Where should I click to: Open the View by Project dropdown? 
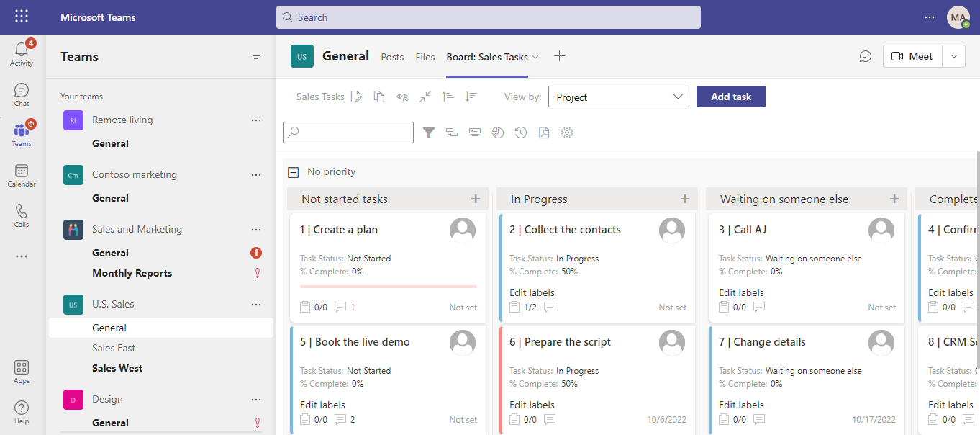[x=618, y=96]
